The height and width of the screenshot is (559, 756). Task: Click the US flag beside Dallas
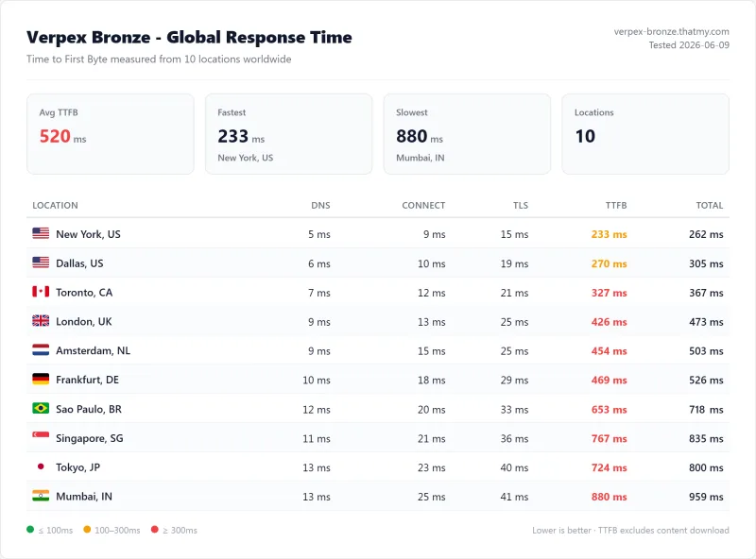41,263
